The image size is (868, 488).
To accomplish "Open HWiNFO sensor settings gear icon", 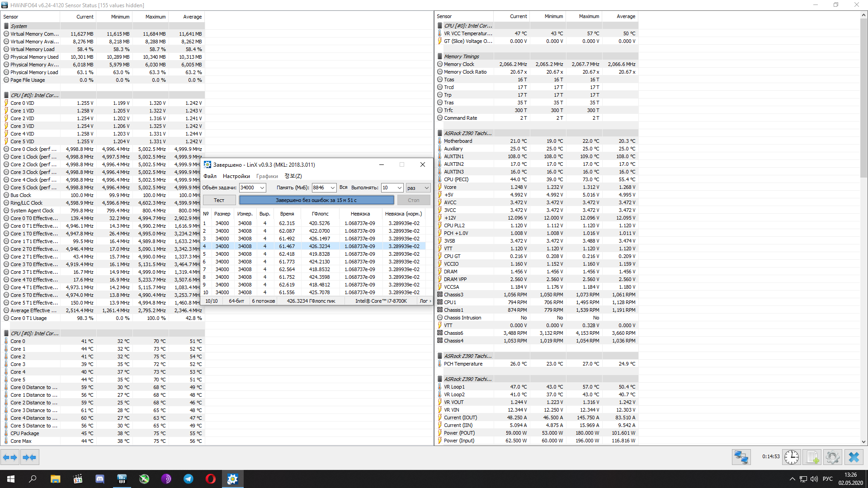I will 832,457.
